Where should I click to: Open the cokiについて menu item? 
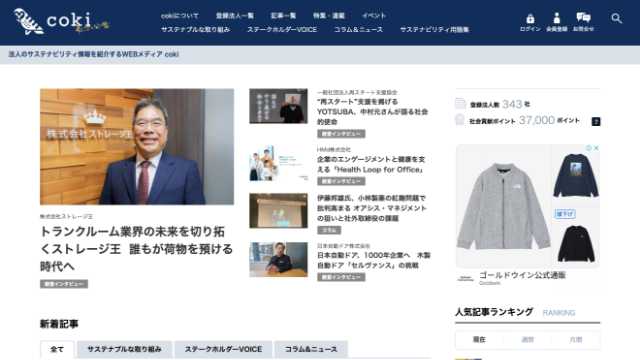coord(180,16)
